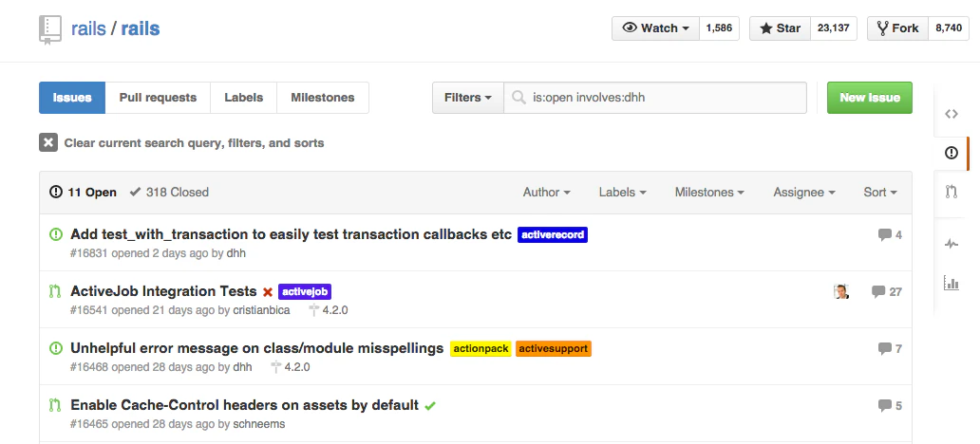Click comment icon with 7 comments
Image resolution: width=980 pixels, height=444 pixels.
(x=884, y=348)
